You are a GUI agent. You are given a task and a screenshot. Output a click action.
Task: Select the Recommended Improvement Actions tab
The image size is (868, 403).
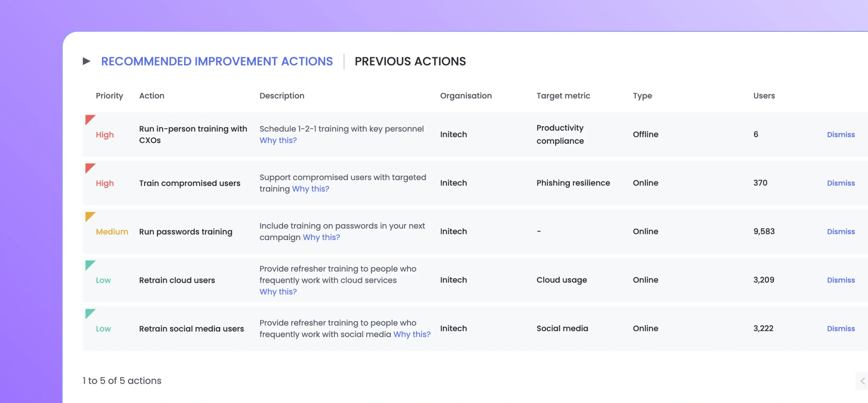pyautogui.click(x=217, y=61)
